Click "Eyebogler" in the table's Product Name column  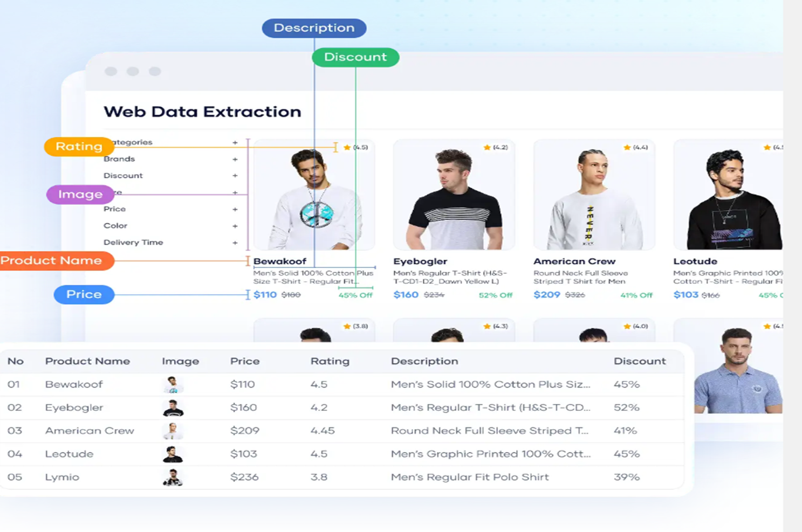(x=74, y=407)
